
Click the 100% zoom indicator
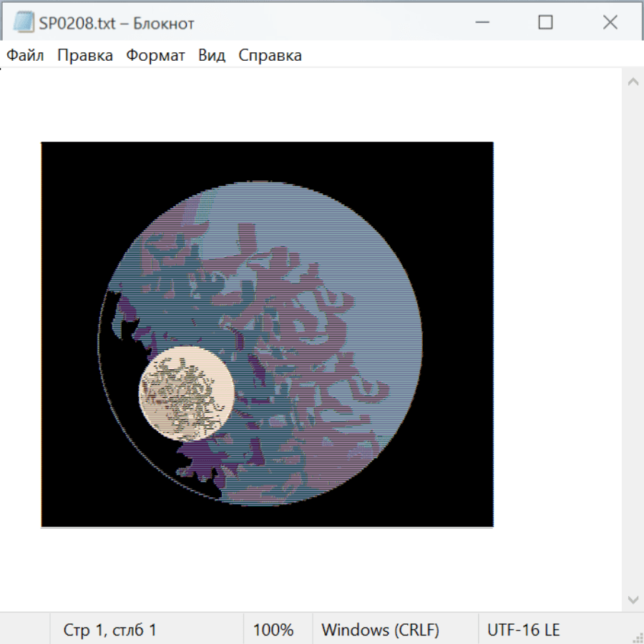273,630
